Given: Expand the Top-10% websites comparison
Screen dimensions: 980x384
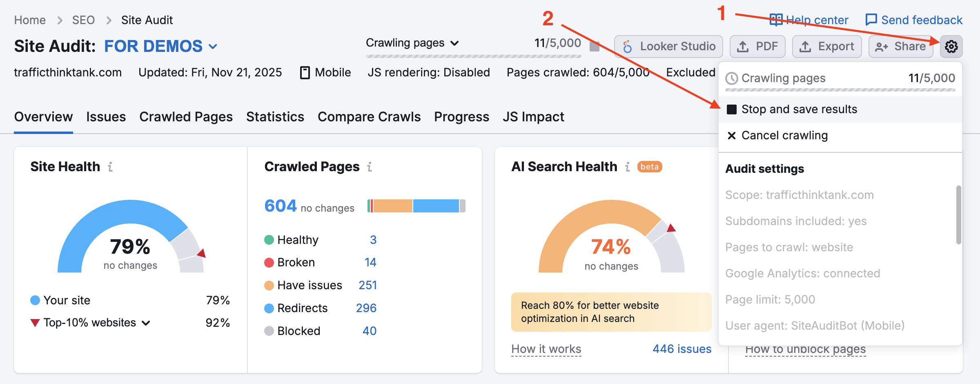Looking at the screenshot, I should [x=146, y=323].
